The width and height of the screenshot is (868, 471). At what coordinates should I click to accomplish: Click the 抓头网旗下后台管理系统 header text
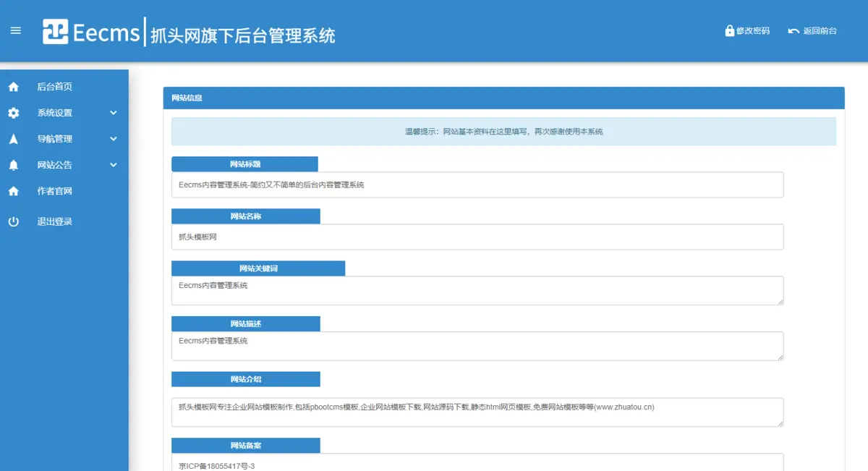(x=243, y=35)
